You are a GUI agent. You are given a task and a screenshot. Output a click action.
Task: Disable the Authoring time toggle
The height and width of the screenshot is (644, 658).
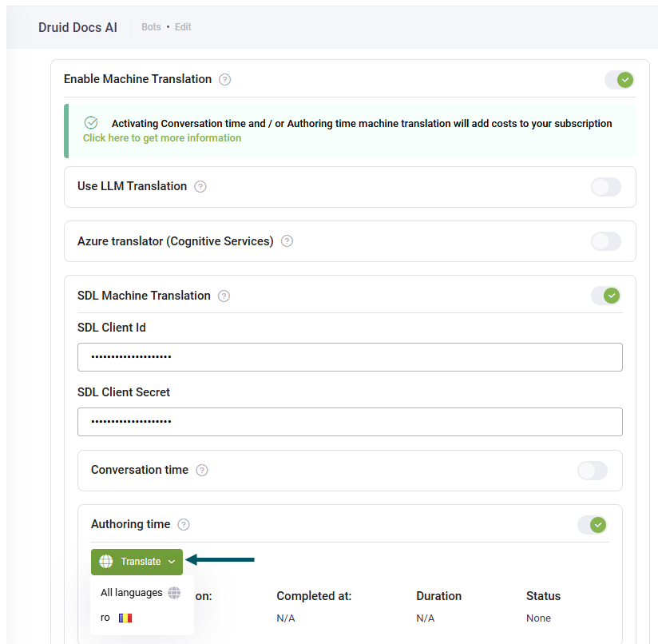point(592,525)
